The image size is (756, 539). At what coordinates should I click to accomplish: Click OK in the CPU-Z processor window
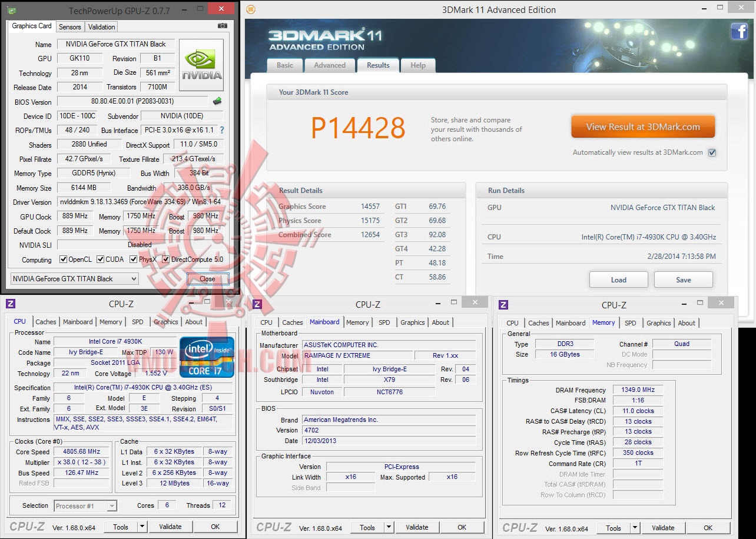215,527
